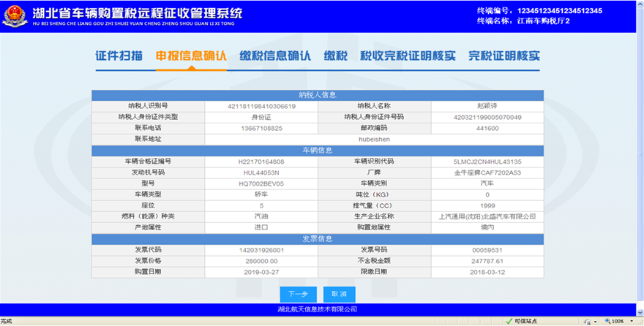Click purchase date 2019-03-27
This screenshot has width=644, height=326.
click(262, 273)
